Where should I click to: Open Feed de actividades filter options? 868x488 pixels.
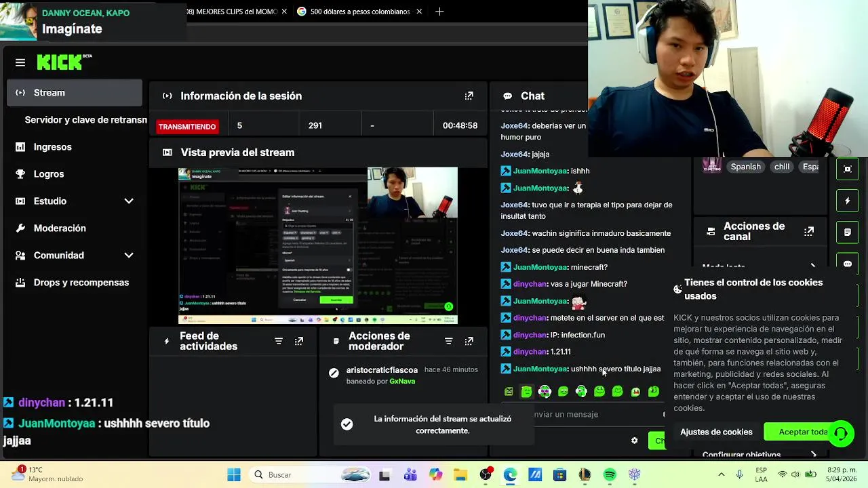[279, 341]
